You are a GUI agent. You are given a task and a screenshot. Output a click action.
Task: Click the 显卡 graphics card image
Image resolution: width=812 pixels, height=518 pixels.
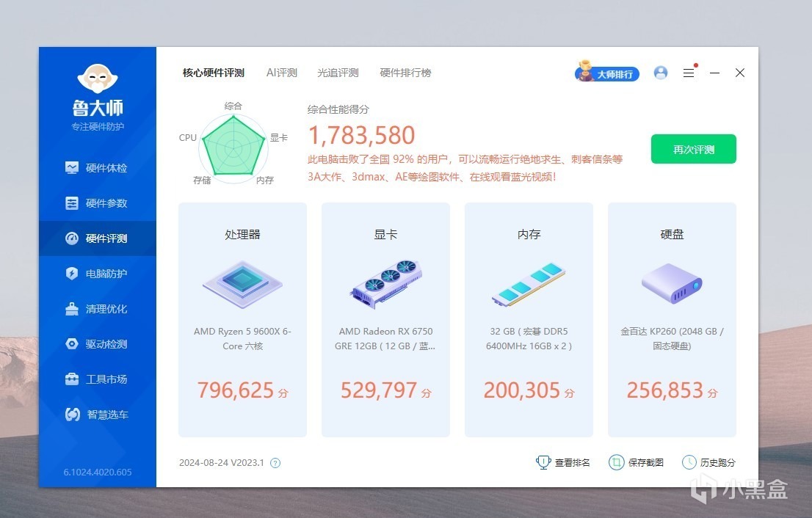[x=385, y=284]
